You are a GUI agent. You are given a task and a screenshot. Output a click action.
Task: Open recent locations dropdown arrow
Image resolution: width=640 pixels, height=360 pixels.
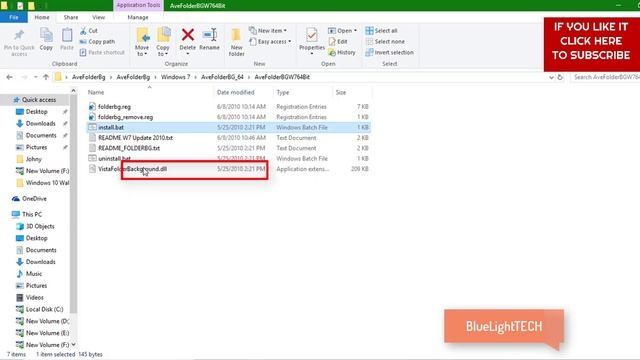click(36, 77)
